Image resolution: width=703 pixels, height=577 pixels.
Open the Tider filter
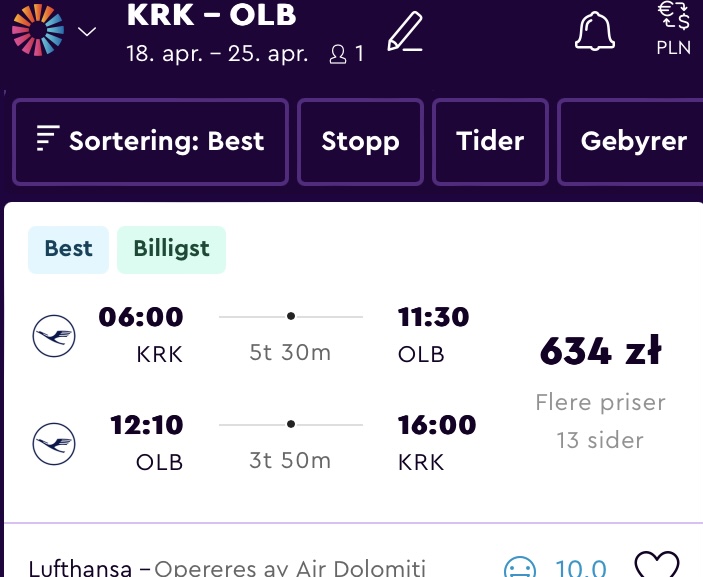pos(490,142)
